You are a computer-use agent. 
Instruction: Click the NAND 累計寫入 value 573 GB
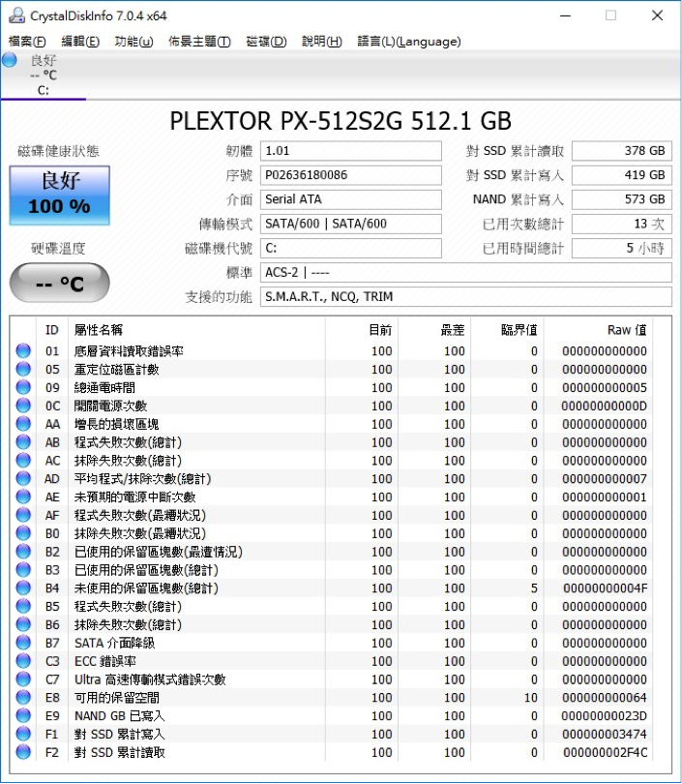(622, 199)
